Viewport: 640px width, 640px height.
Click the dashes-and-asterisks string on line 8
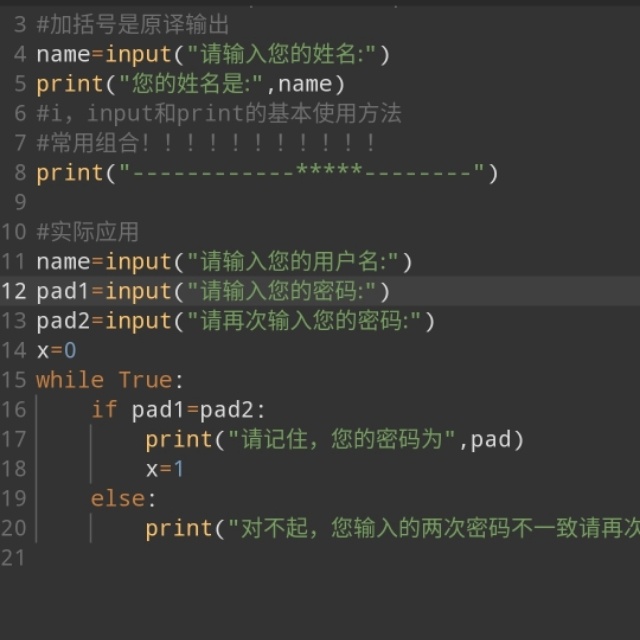(x=302, y=173)
